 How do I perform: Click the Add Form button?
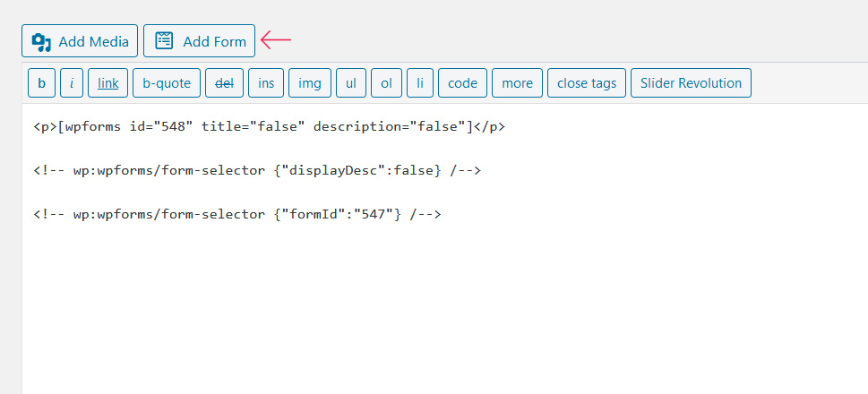click(199, 41)
